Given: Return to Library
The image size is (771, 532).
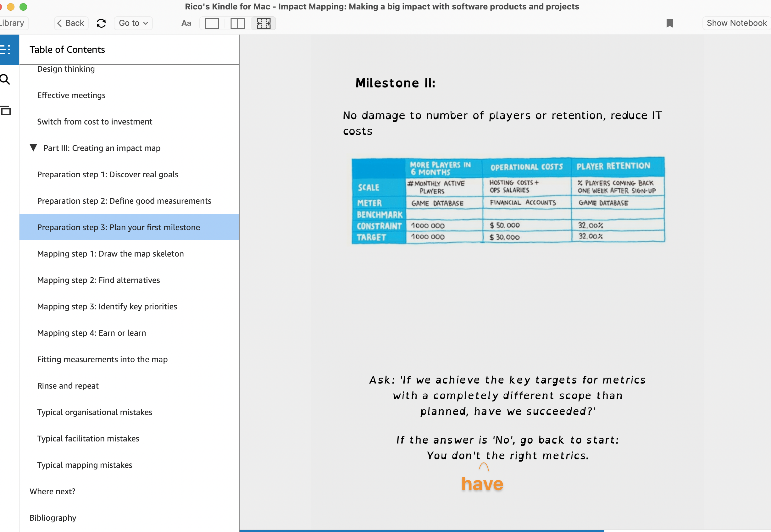Looking at the screenshot, I should [x=13, y=23].
